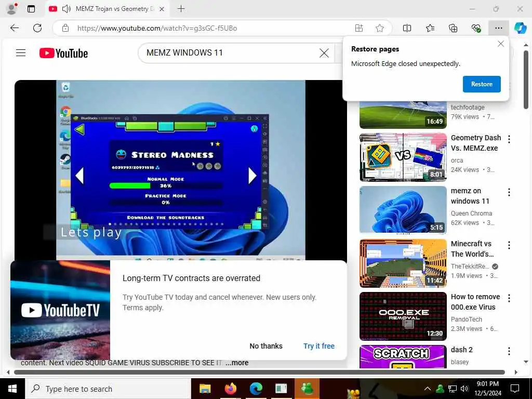Click orca channel name

pos(457,160)
